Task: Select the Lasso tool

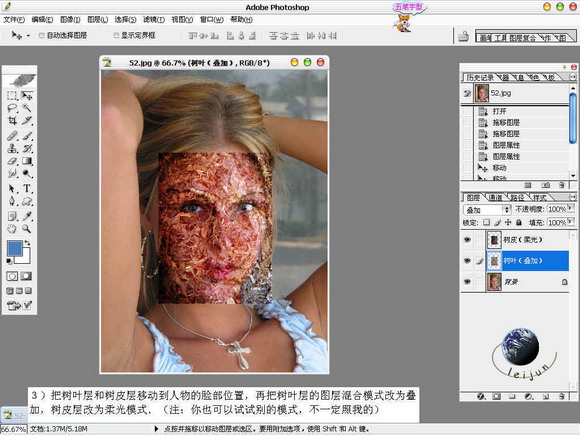Action: [12, 108]
